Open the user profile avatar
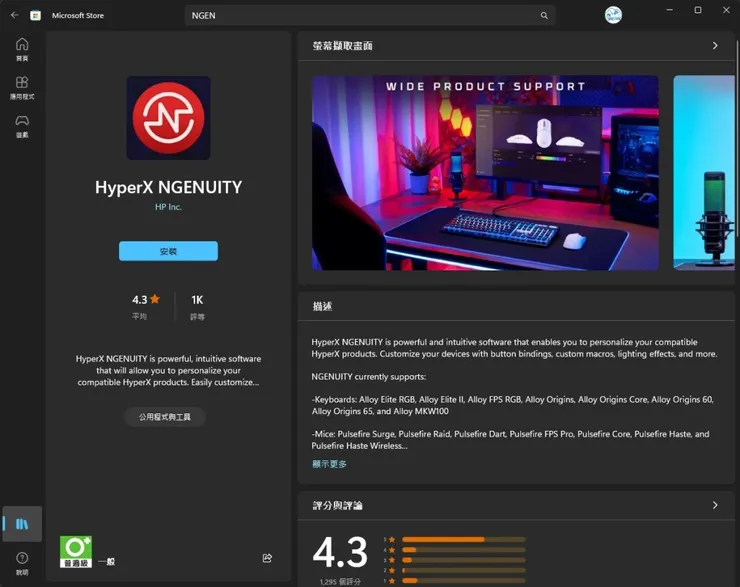The width and height of the screenshot is (740, 587). (613, 15)
